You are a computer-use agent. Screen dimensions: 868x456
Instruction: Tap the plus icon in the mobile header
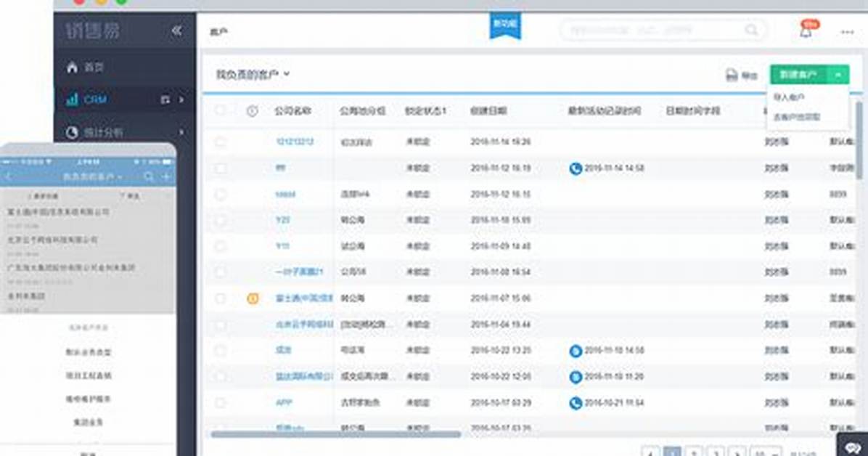pyautogui.click(x=166, y=176)
